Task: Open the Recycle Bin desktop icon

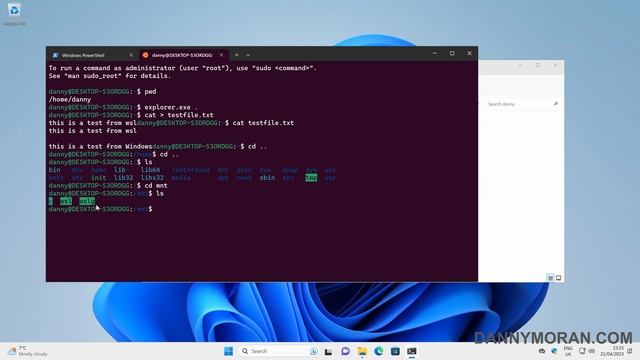Action: (14, 13)
